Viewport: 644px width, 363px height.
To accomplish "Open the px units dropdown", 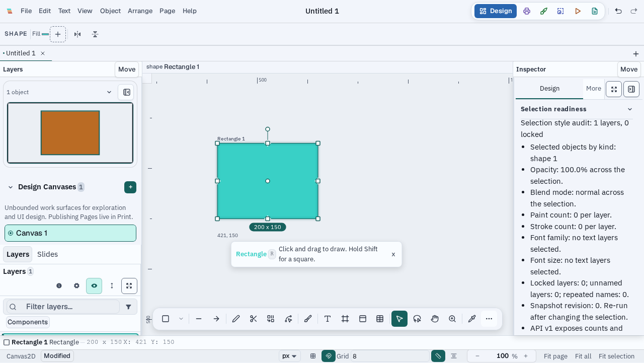I will 289,356.
